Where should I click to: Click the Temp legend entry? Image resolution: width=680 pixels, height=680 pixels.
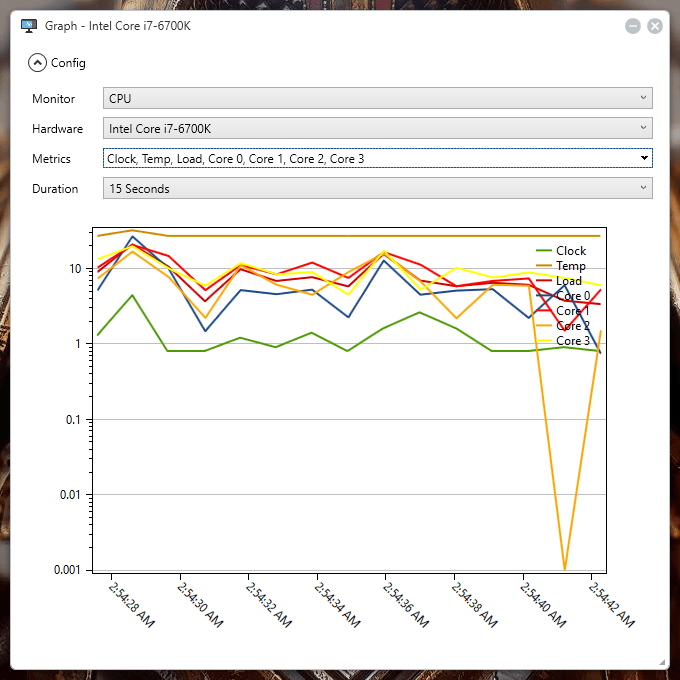pos(561,265)
